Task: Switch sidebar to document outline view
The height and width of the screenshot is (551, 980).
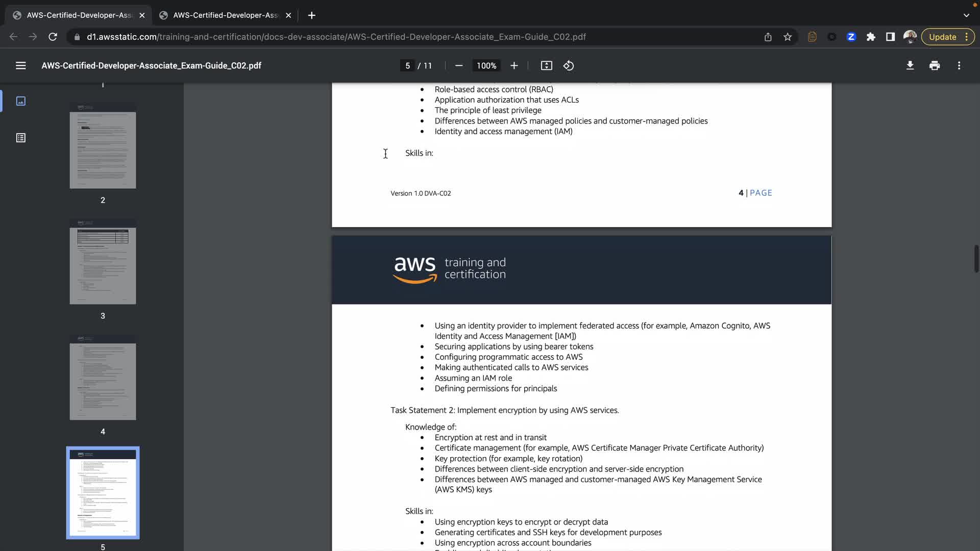Action: [20, 138]
